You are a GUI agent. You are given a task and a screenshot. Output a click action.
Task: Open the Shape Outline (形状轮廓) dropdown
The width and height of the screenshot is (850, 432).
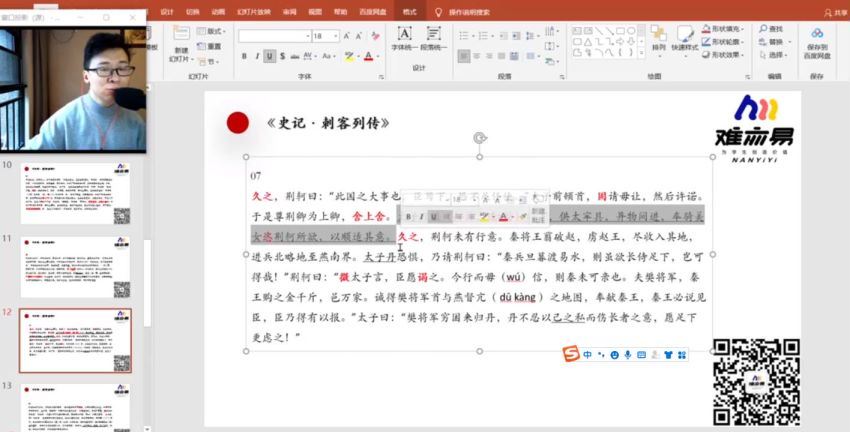(x=723, y=42)
